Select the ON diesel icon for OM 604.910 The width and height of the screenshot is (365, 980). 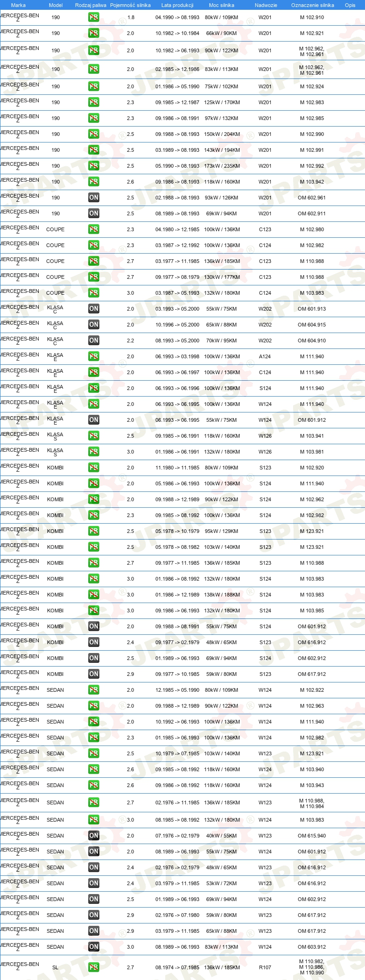pyautogui.click(x=94, y=341)
